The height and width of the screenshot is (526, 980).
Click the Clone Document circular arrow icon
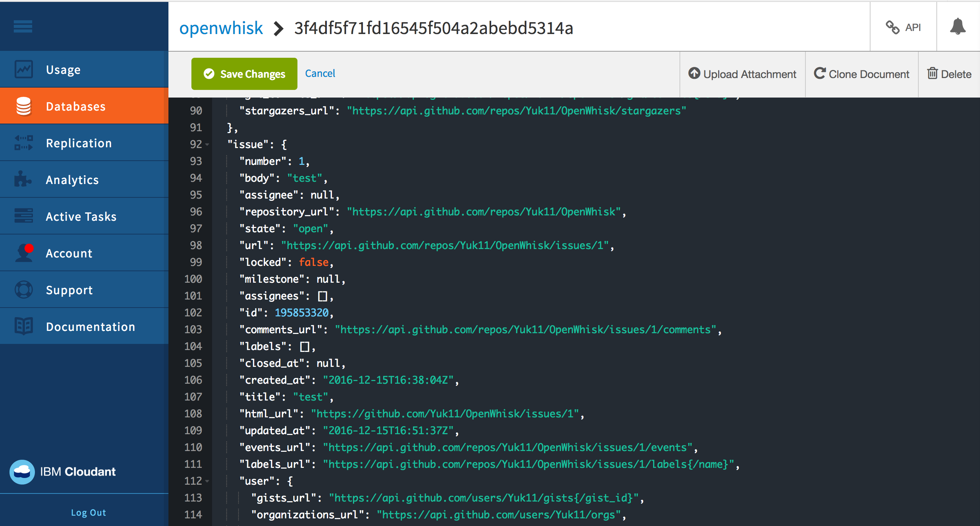click(820, 73)
